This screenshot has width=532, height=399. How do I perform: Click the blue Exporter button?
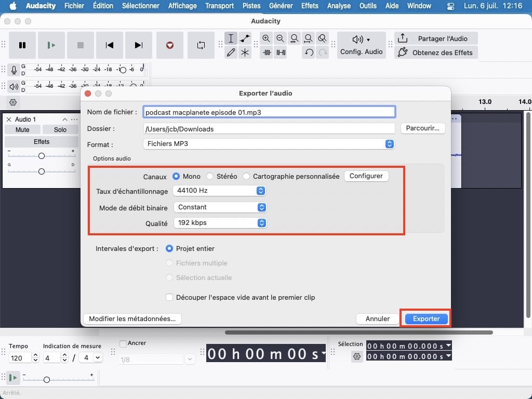[426, 319]
